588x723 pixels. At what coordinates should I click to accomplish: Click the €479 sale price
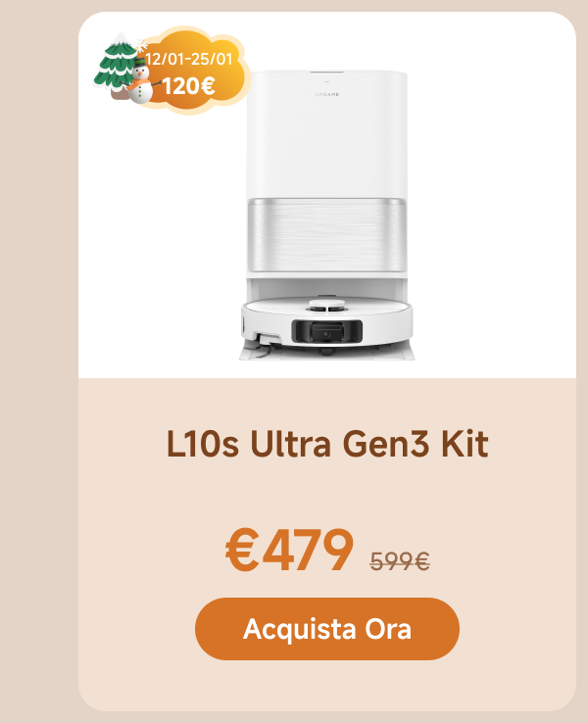point(289,551)
